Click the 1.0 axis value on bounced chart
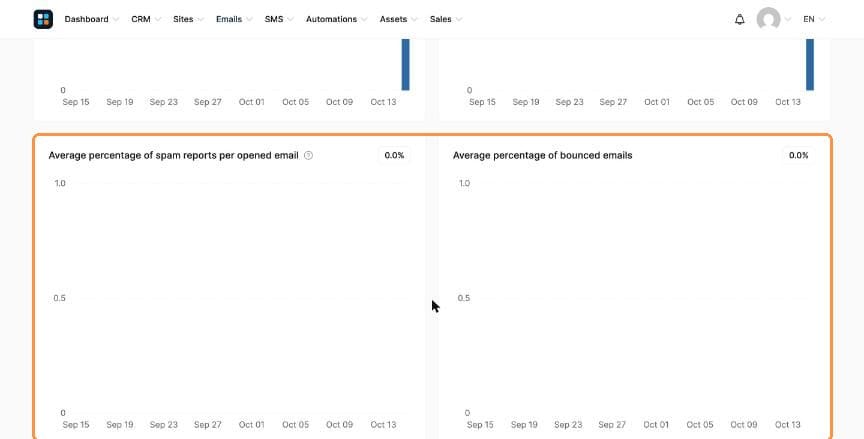The height and width of the screenshot is (439, 864). coord(465,183)
